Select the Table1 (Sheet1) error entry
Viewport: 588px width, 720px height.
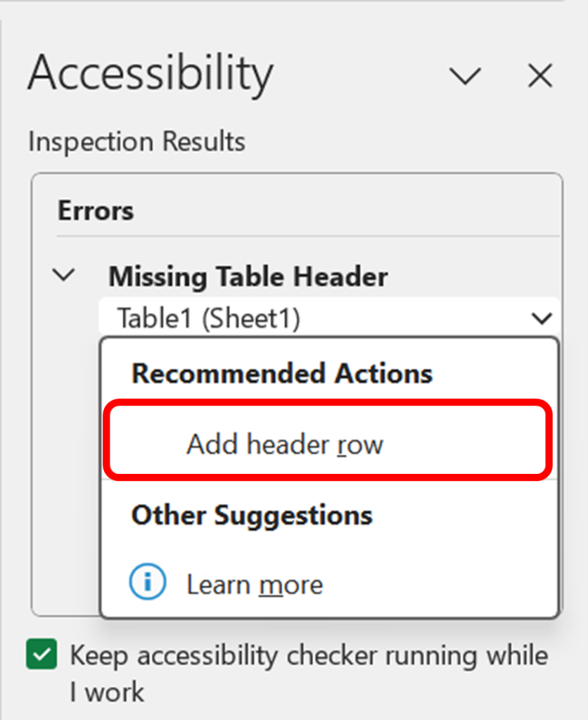coord(211,318)
